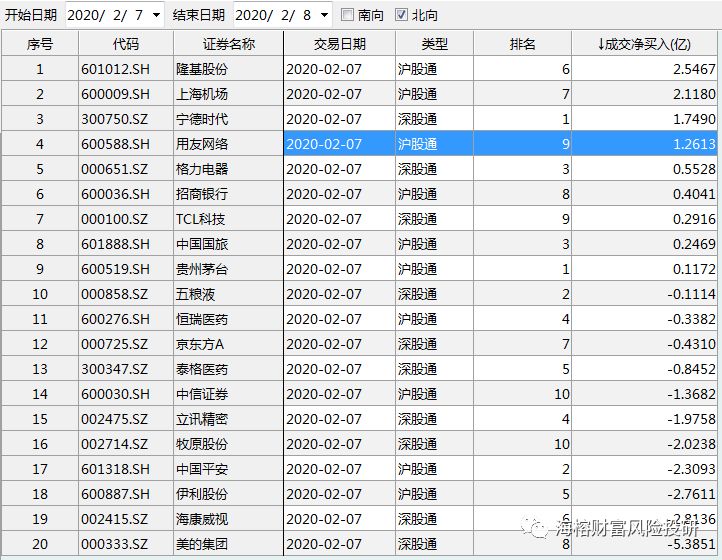This screenshot has height=560, width=722.
Task: Select the 五粮液 name cell
Action: pyautogui.click(x=228, y=294)
